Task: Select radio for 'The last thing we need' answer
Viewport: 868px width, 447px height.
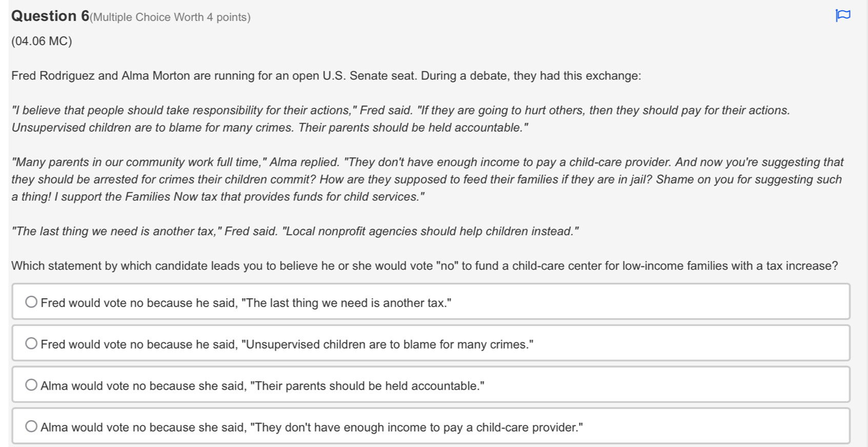Action: 31,302
